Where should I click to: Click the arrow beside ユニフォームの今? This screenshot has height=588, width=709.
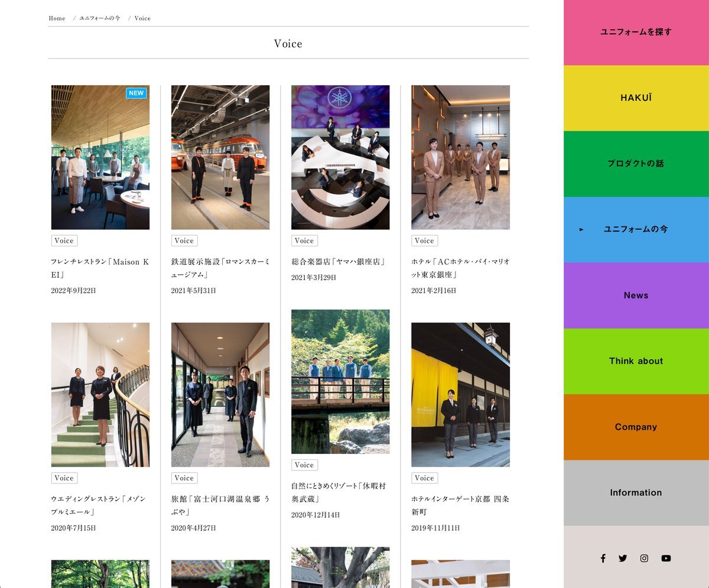(581, 229)
